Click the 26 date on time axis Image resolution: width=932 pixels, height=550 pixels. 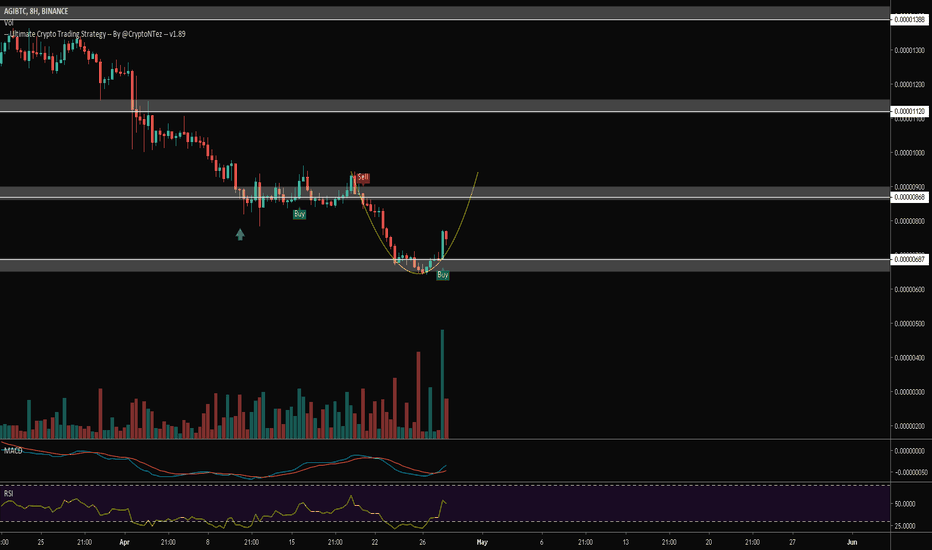pos(423,542)
